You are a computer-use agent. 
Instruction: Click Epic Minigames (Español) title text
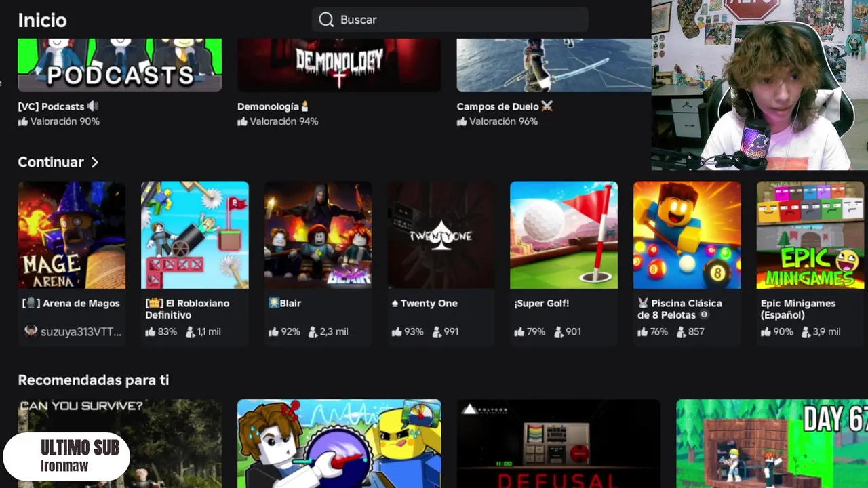tap(798, 309)
